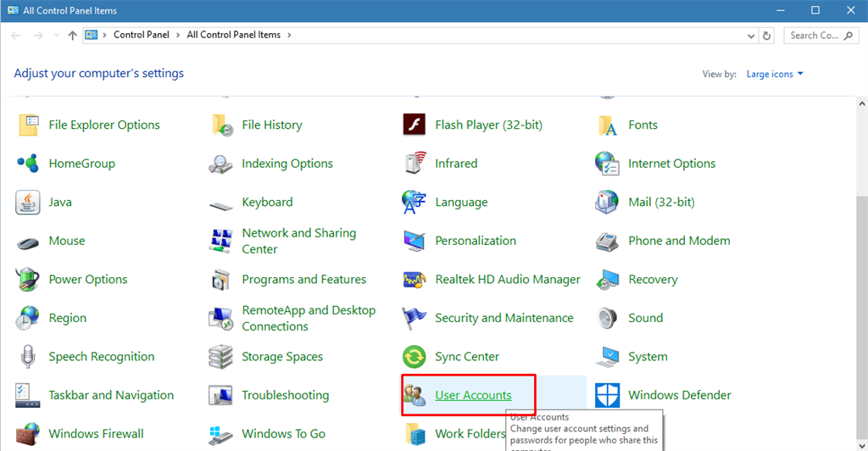
Task: Open the Sound speaker icon
Action: 607,318
